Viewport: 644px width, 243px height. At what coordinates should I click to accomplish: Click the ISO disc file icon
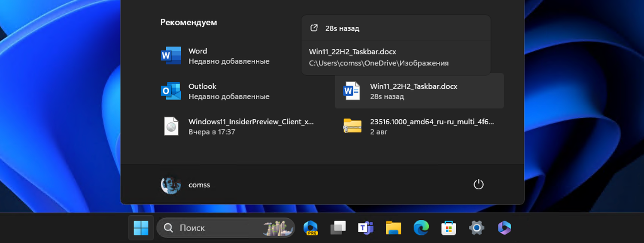tap(171, 126)
